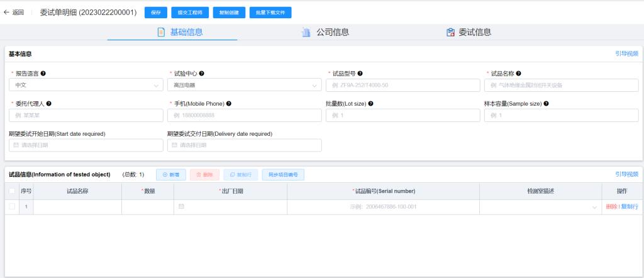Check the checkbox for row 1
Image resolution: width=644 pixels, height=278 pixels.
click(x=12, y=206)
